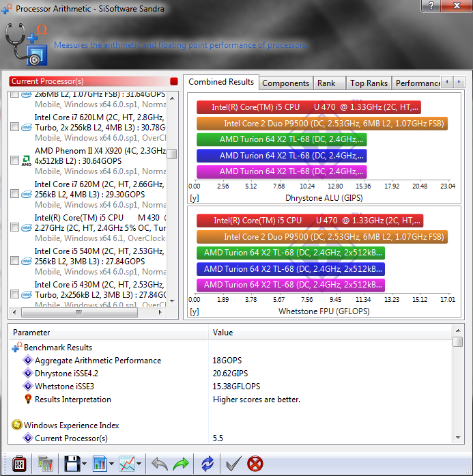The height and width of the screenshot is (476, 473).
Task: Check the AMD Phenom II X4 X920 box
Action: [x=14, y=160]
